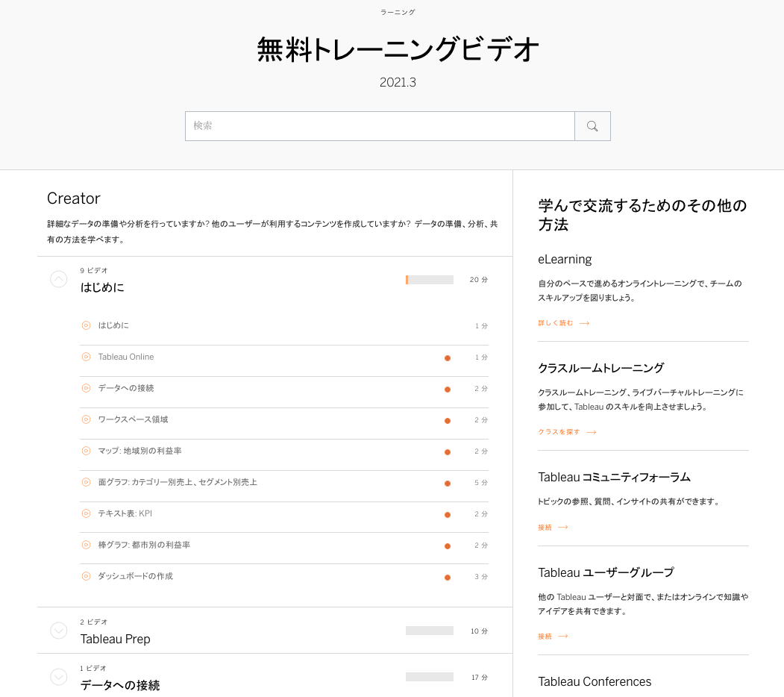This screenshot has width=784, height=697.
Task: Click orange dot in テキスト表: KPI row
Action: (448, 514)
